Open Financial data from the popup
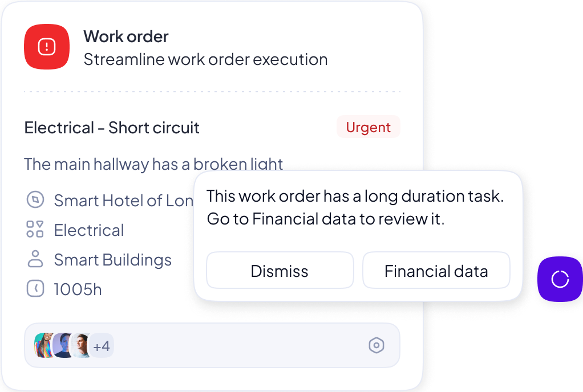This screenshot has width=583, height=392. coord(436,271)
